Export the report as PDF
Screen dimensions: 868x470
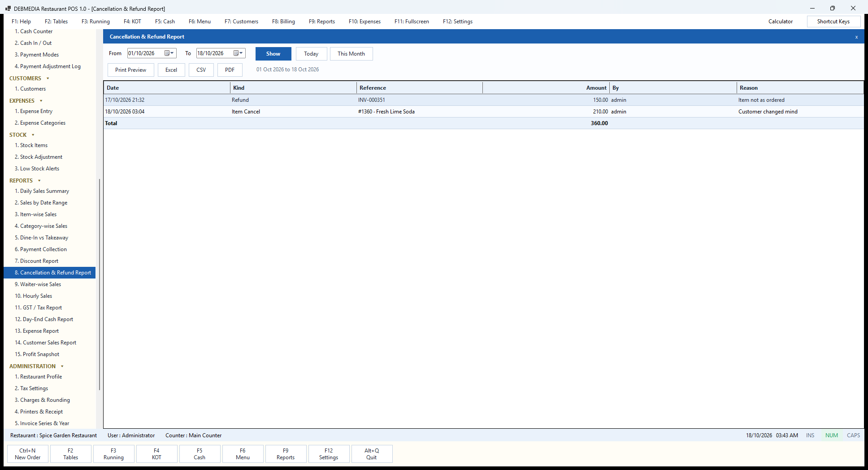click(x=230, y=70)
